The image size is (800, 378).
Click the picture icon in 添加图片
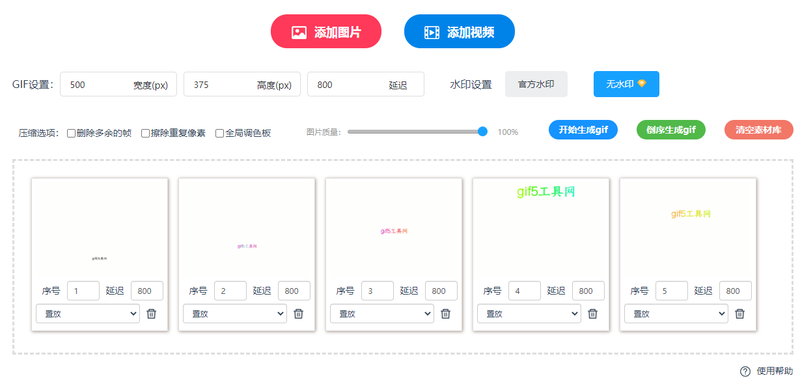coord(299,32)
